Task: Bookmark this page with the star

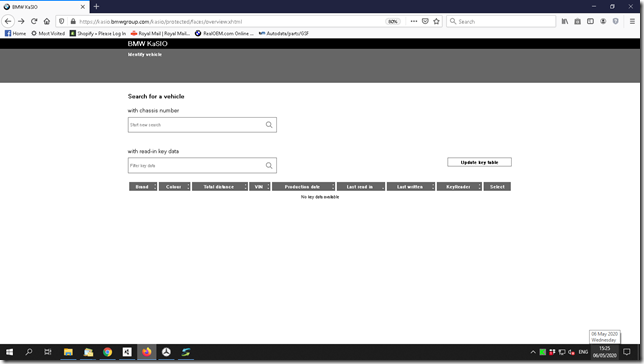Action: pos(437,21)
